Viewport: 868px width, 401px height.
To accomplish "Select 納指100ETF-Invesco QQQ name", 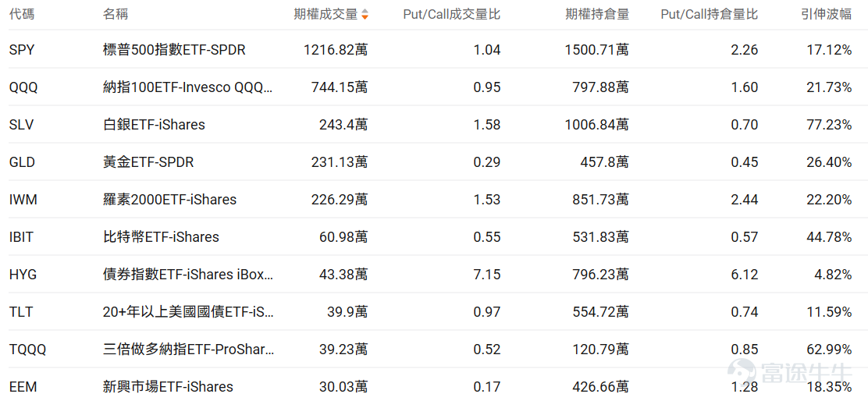I will point(187,87).
